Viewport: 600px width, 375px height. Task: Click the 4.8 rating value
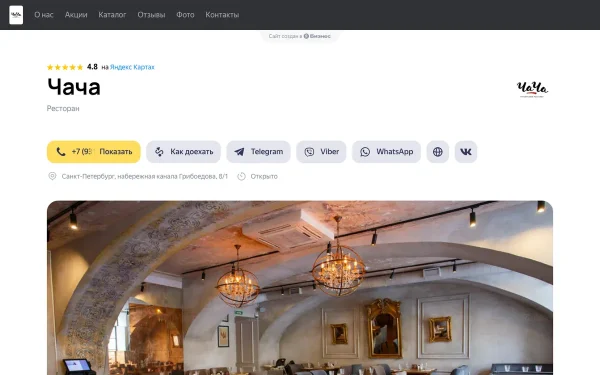coord(92,67)
